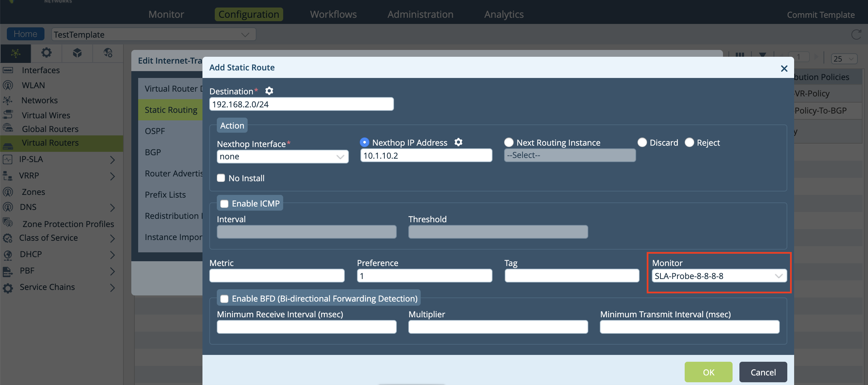Click gear icon next to Nexthop IP Address
The width and height of the screenshot is (868, 385).
pyautogui.click(x=458, y=142)
